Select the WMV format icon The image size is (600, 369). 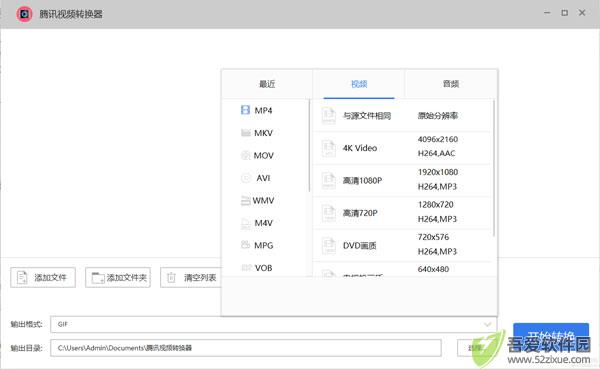point(245,201)
